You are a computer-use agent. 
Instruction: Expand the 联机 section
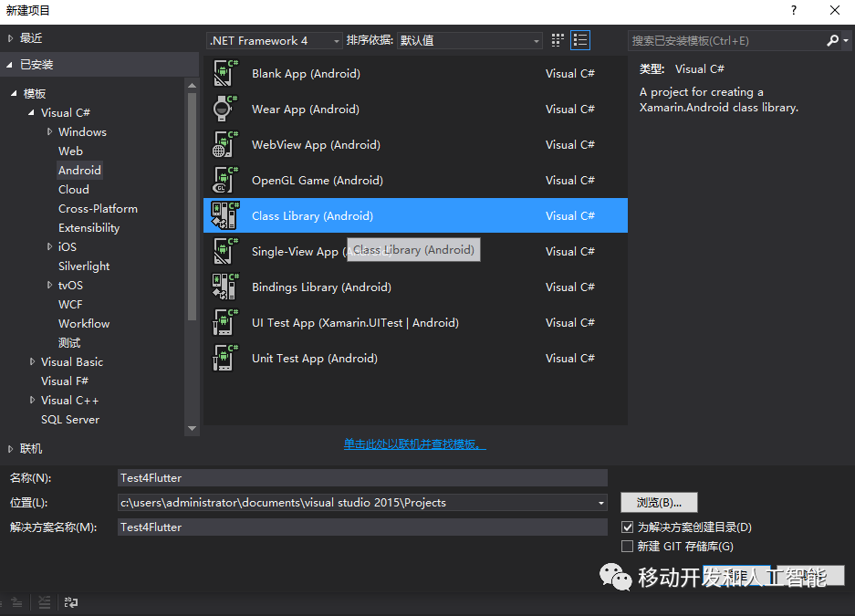pyautogui.click(x=10, y=449)
